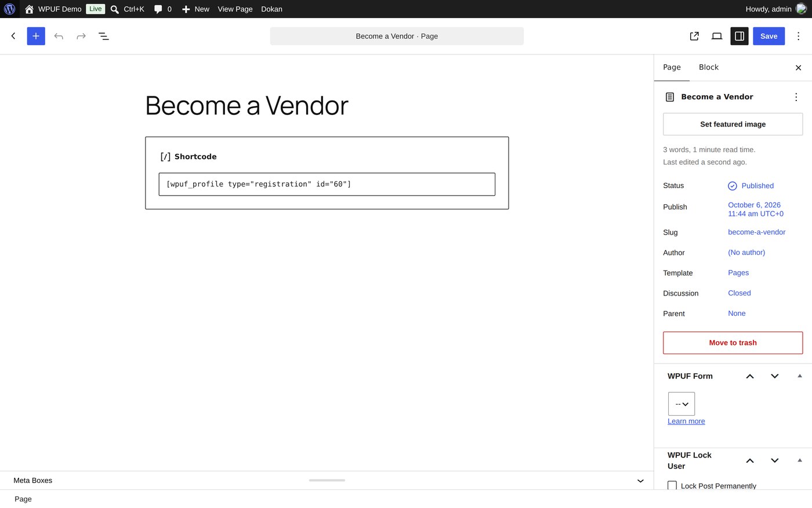This screenshot has height=508, width=812.
Task: Check the Lock Post Permanently checkbox
Action: coord(672,485)
